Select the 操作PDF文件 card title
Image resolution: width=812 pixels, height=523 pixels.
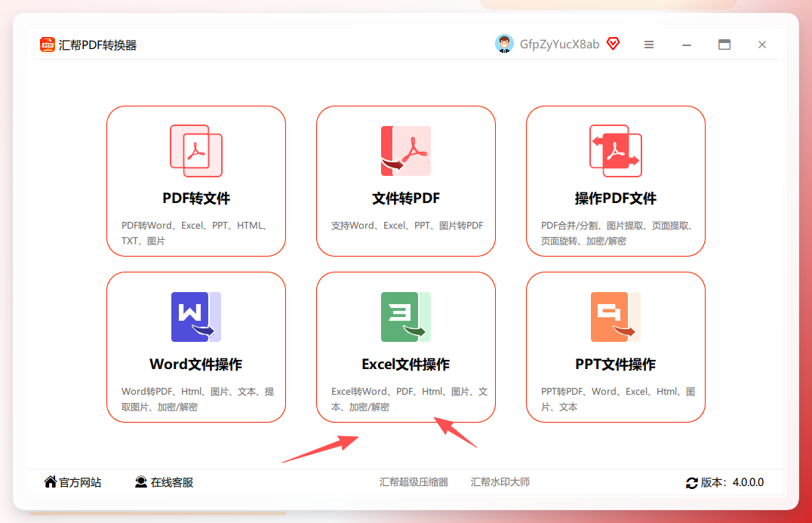(616, 198)
